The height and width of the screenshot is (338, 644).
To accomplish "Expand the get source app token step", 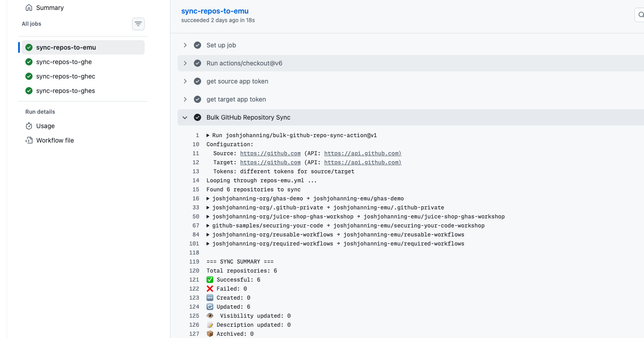I will [185, 81].
